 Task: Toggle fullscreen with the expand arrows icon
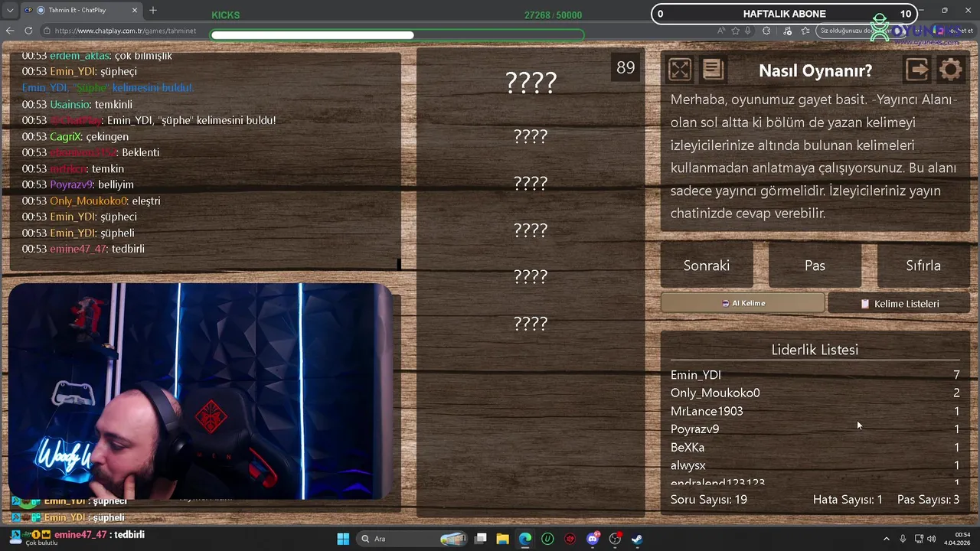(680, 70)
